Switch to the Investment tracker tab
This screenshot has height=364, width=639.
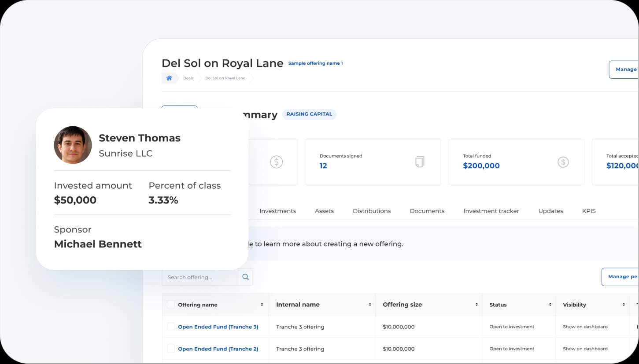pyautogui.click(x=491, y=211)
